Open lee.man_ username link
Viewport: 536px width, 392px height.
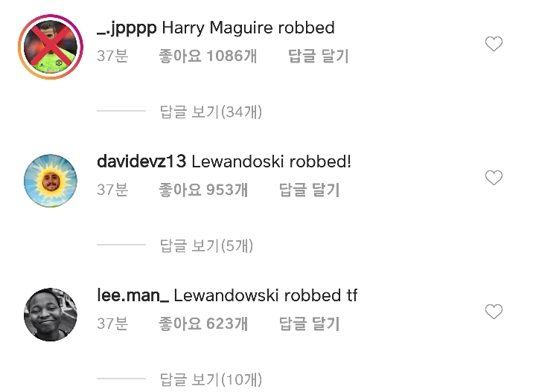point(133,295)
